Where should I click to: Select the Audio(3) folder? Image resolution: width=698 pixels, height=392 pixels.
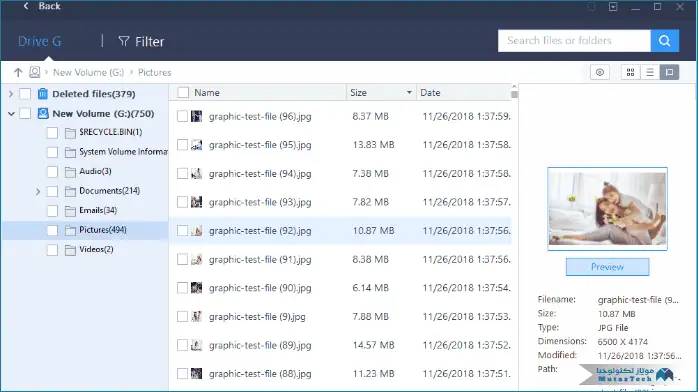click(95, 171)
